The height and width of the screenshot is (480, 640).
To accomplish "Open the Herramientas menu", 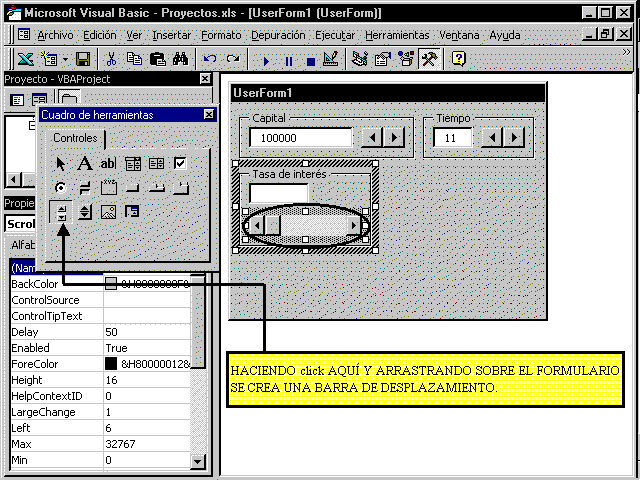I will (x=397, y=36).
